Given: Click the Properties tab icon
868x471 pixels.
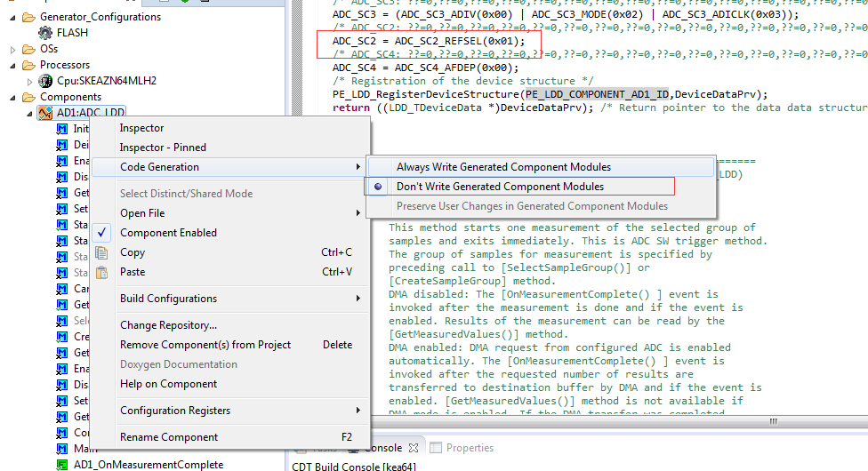Looking at the screenshot, I should coord(436,448).
